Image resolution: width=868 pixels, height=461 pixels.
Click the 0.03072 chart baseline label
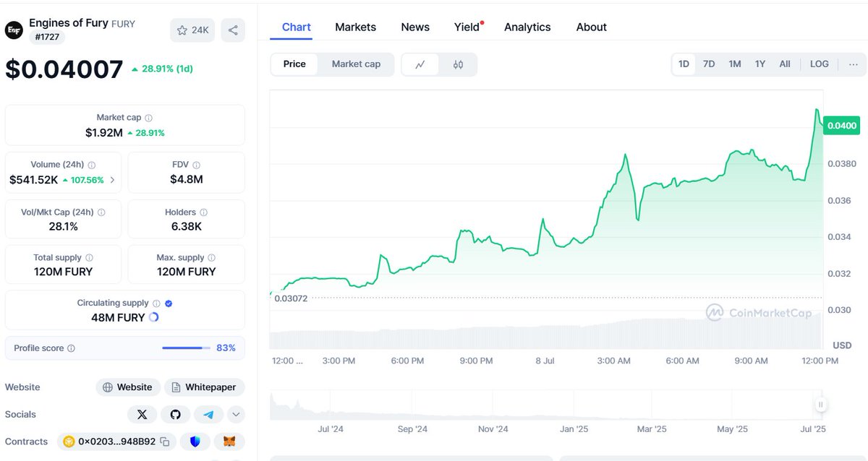pos(290,298)
